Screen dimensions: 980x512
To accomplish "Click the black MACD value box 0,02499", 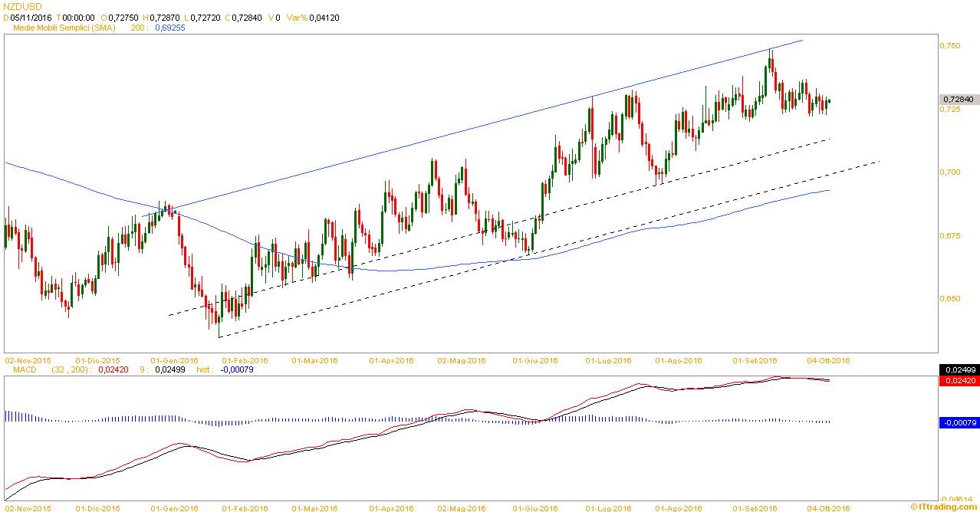I will [x=957, y=369].
